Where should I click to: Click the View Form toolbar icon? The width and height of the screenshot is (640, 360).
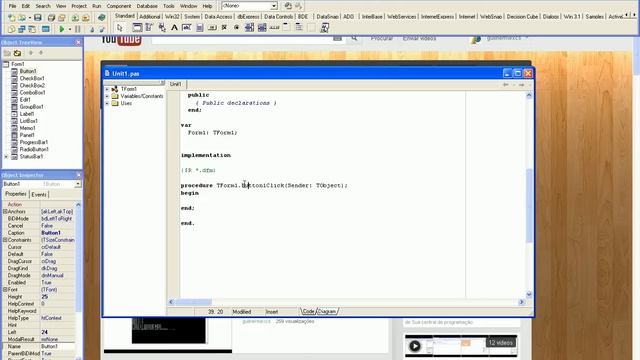click(x=21, y=29)
